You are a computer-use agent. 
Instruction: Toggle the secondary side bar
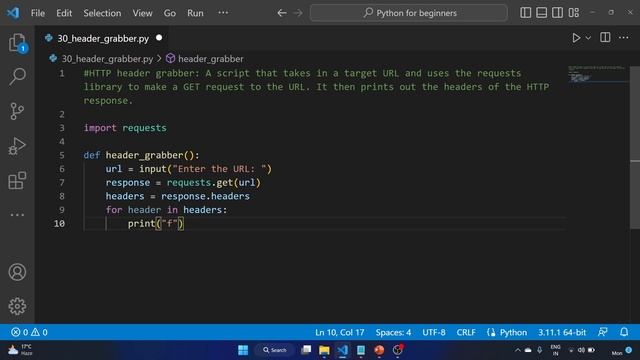558,13
